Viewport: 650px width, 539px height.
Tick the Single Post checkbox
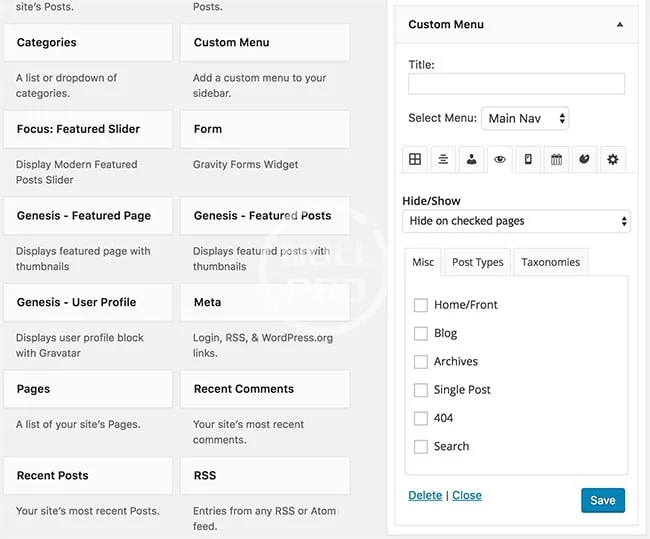421,390
